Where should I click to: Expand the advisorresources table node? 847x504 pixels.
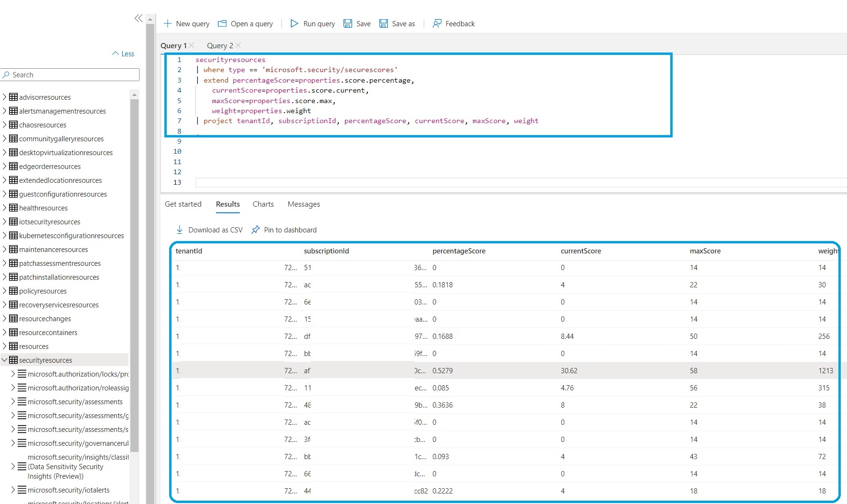(x=4, y=97)
